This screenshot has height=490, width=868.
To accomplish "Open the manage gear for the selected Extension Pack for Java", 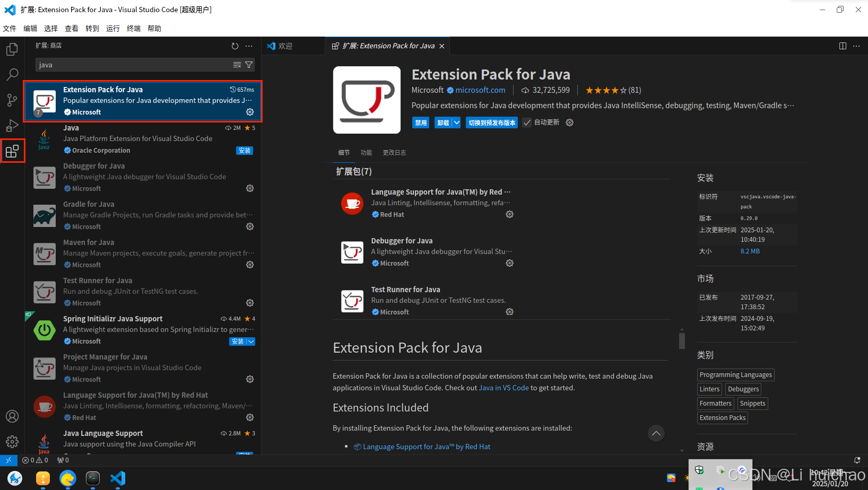I will (250, 112).
